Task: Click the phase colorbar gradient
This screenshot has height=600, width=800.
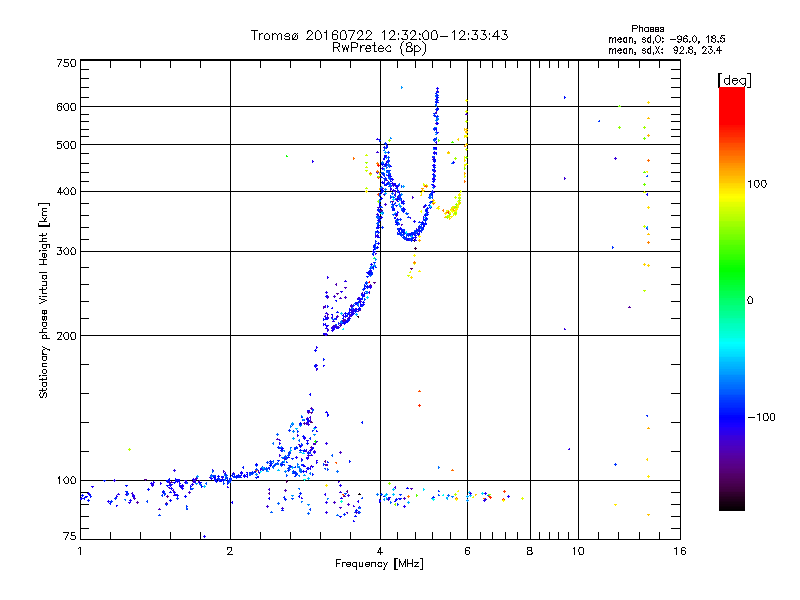Action: click(732, 298)
